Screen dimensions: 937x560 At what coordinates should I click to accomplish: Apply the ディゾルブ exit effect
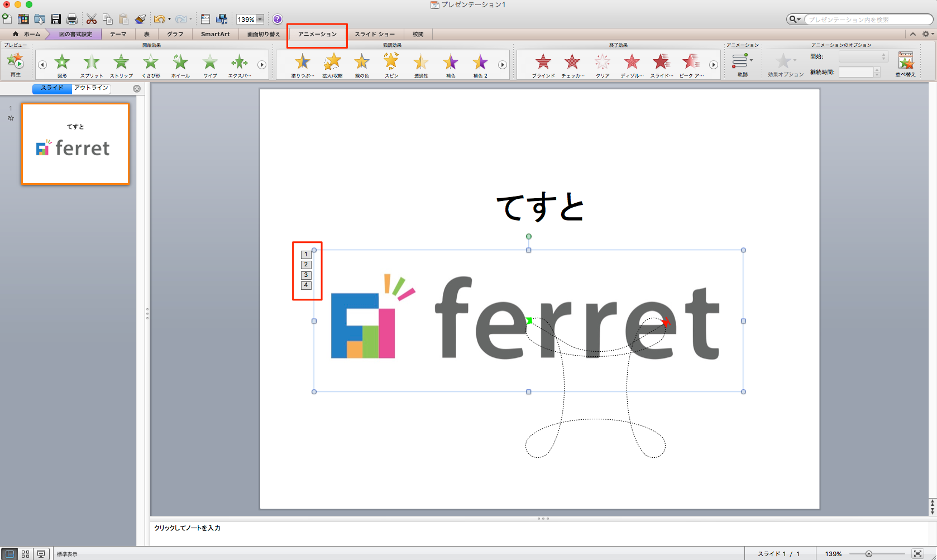[632, 65]
